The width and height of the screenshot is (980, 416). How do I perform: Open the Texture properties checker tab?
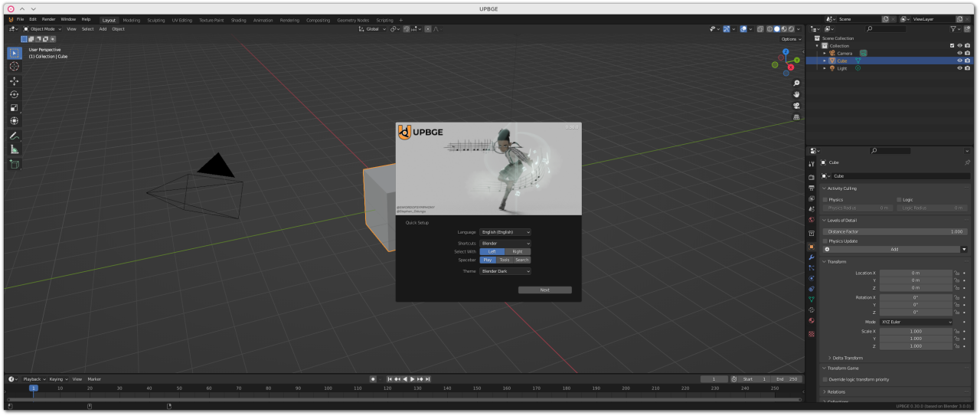pos(812,334)
